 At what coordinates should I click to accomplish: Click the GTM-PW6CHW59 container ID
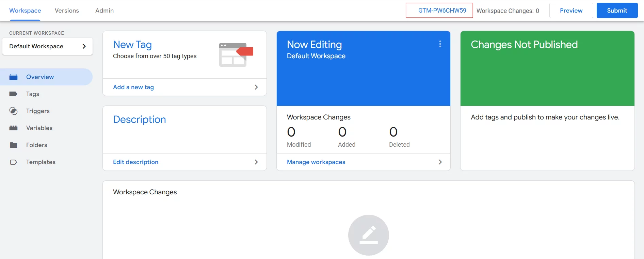442,11
